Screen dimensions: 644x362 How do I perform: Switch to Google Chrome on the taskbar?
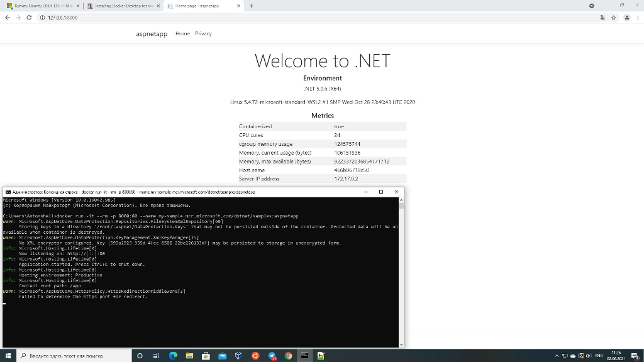(288, 356)
